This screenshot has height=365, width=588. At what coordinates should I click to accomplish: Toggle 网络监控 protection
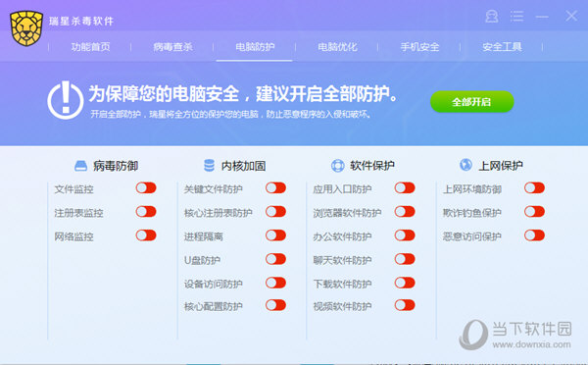click(x=146, y=235)
